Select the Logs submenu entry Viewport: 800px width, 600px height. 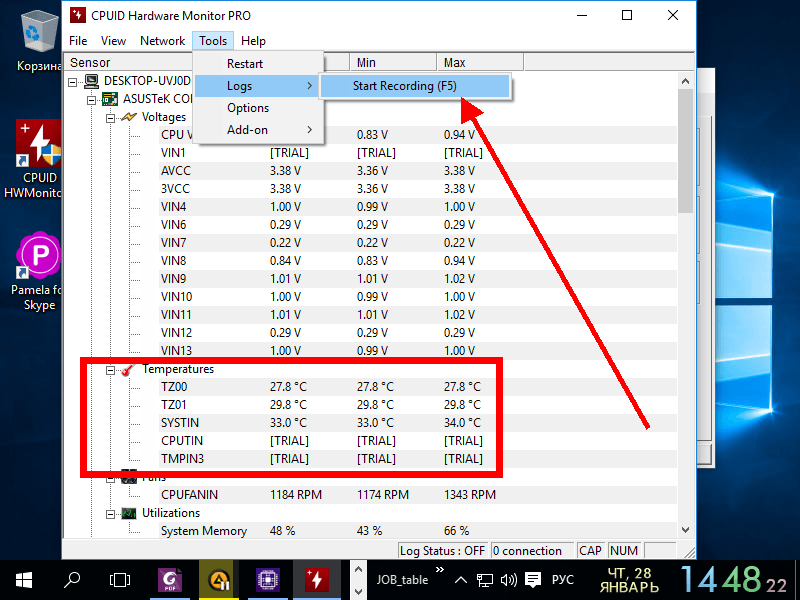259,86
